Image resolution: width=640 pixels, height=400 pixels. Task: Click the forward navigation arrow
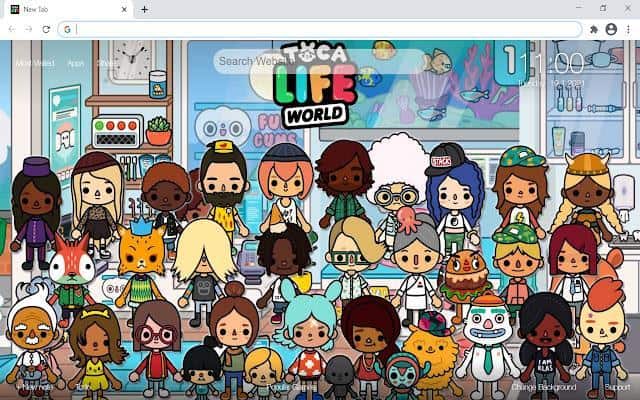point(28,29)
